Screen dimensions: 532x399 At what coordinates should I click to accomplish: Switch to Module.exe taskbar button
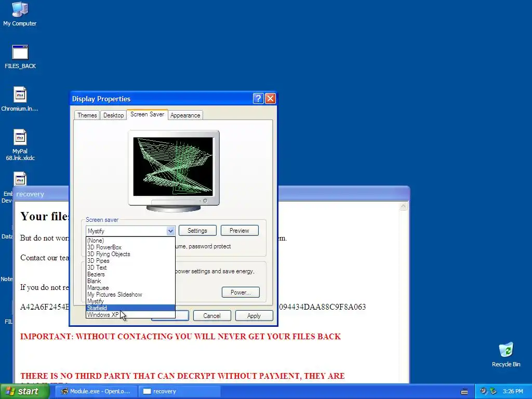96,391
